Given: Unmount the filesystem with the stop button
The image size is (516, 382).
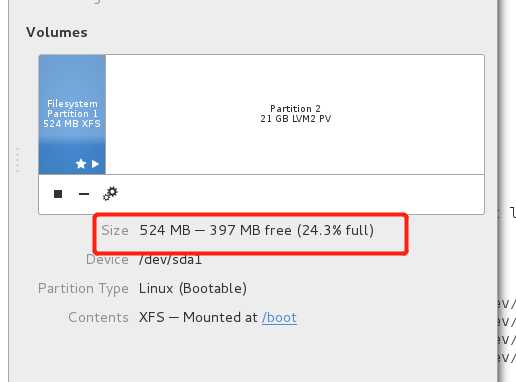Looking at the screenshot, I should tap(58, 194).
